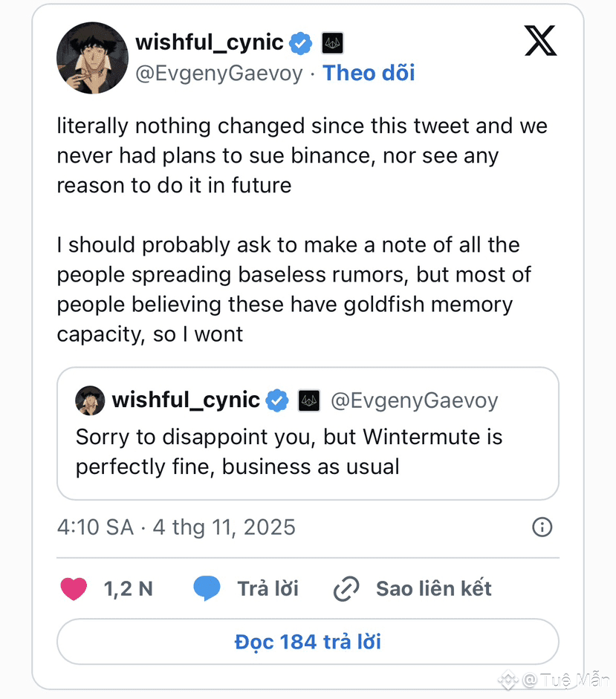
Task: Click the copy link chain icon
Action: coord(346,589)
